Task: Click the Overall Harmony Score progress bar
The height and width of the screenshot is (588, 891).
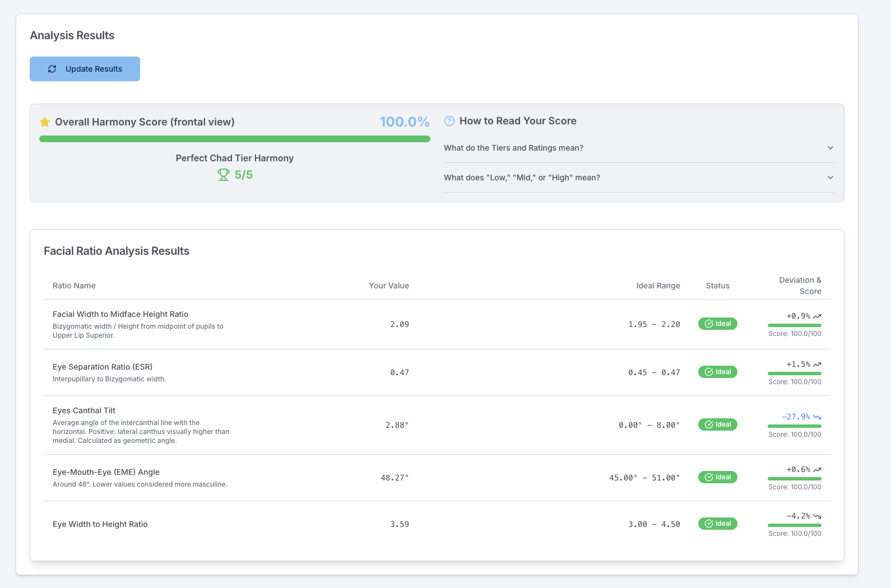Action: (x=234, y=139)
